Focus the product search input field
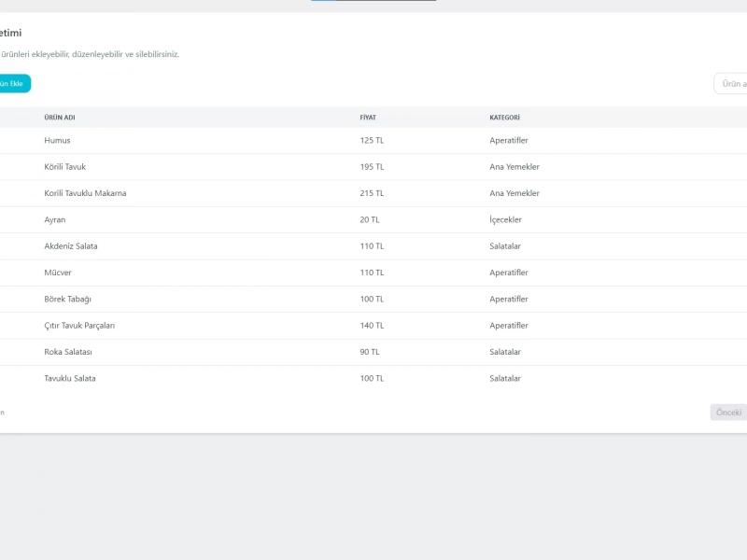This screenshot has height=560, width=747. click(732, 84)
